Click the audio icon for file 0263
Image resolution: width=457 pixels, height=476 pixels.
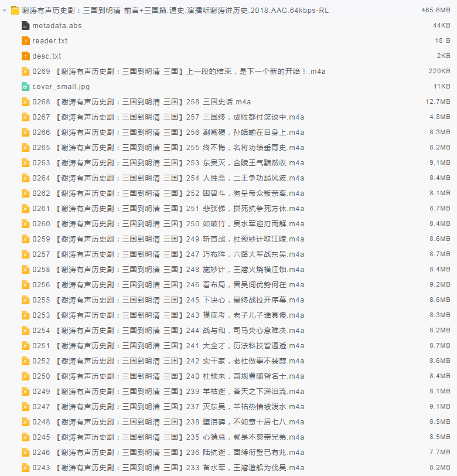tap(25, 163)
